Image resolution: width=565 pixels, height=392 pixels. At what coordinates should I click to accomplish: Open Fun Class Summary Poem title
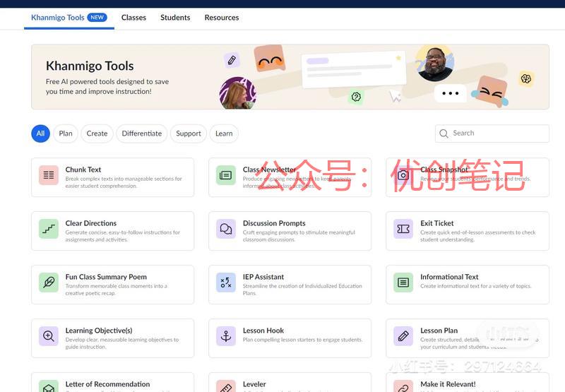point(106,277)
